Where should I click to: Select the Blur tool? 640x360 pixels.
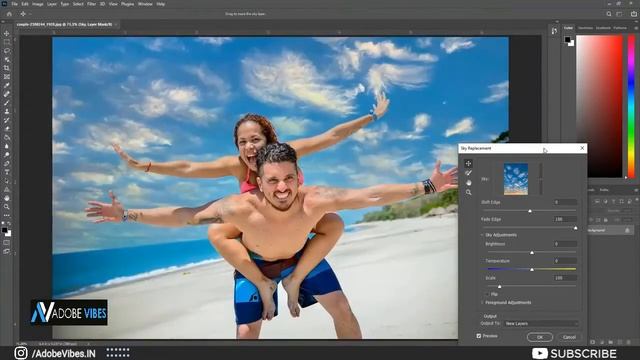pyautogui.click(x=7, y=146)
